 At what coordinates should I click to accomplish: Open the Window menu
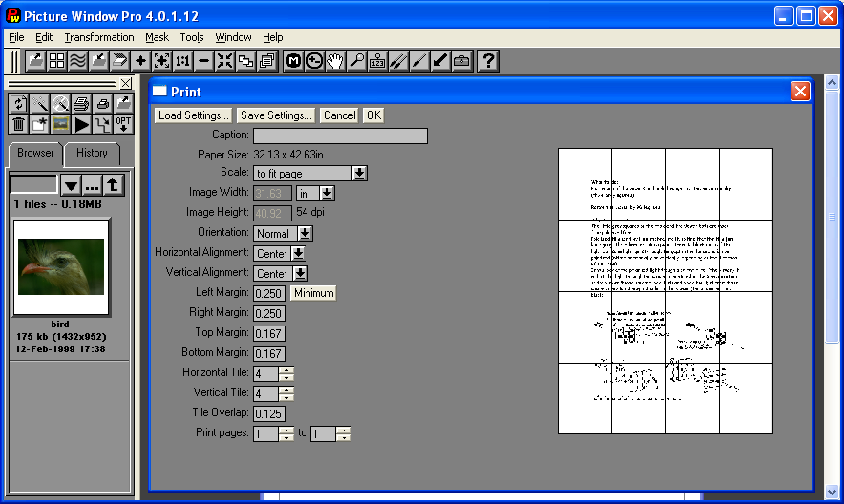(x=233, y=37)
